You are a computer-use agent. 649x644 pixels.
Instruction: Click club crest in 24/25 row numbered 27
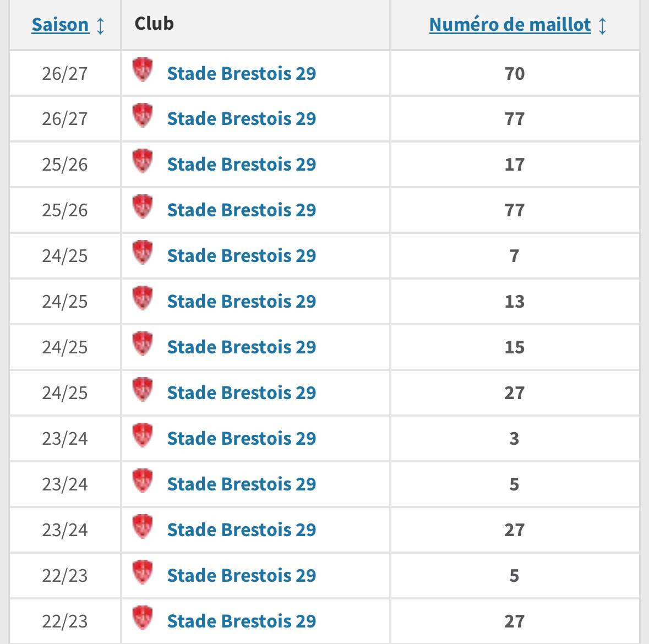143,390
